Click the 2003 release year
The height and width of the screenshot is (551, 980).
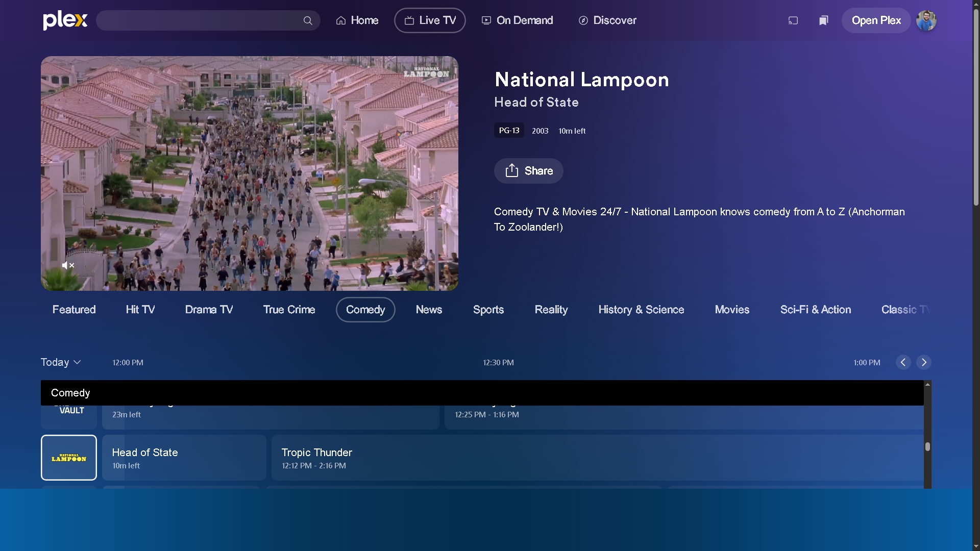pos(540,131)
